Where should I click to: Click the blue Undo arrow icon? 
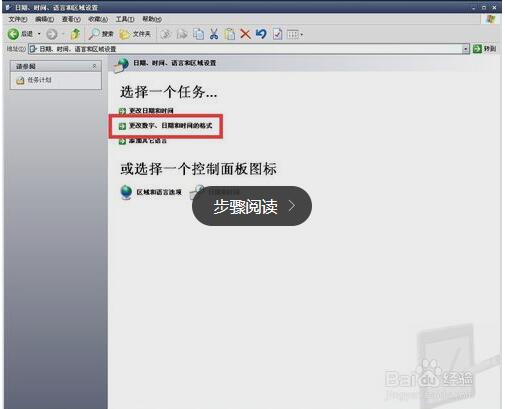(x=261, y=34)
